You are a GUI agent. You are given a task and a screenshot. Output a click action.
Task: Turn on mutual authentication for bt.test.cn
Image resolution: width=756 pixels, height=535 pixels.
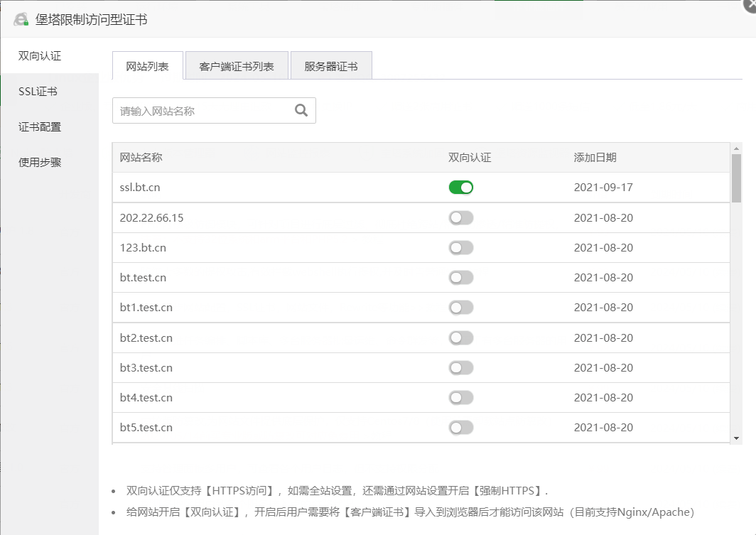click(460, 277)
